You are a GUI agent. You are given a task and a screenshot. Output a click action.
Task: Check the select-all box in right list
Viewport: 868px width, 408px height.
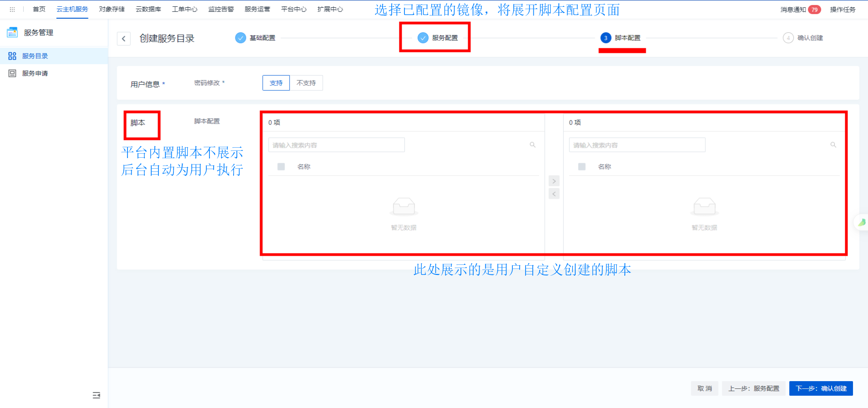[x=582, y=167]
